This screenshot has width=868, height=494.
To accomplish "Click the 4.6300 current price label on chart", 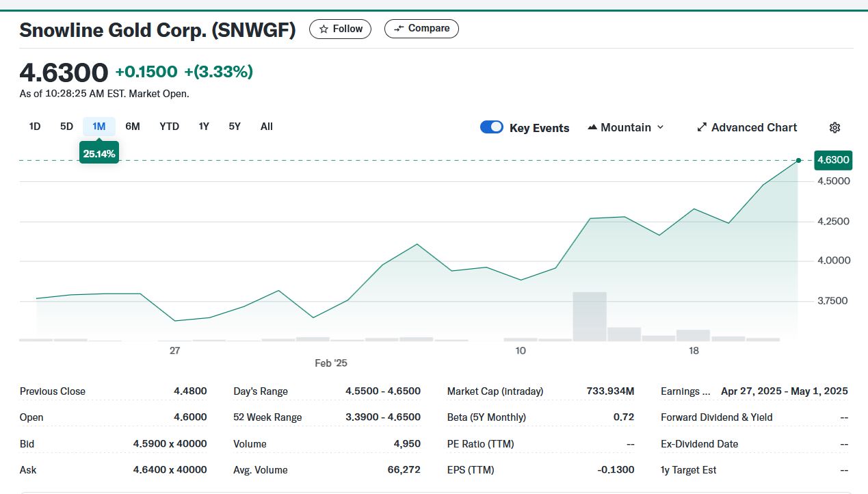I will [833, 160].
